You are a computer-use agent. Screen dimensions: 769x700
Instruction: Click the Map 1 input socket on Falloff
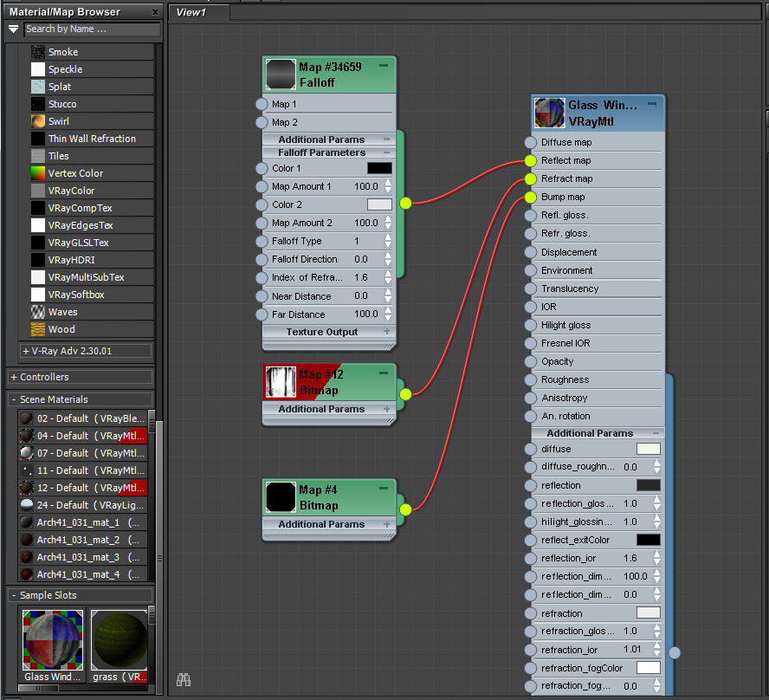[262, 104]
